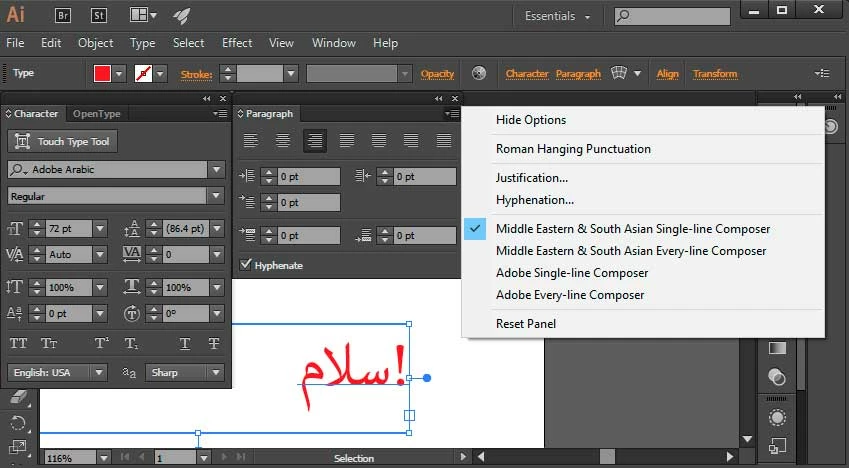Click the Gradient panel icon on right dock
Screen dimensions: 849x468
coord(777,348)
